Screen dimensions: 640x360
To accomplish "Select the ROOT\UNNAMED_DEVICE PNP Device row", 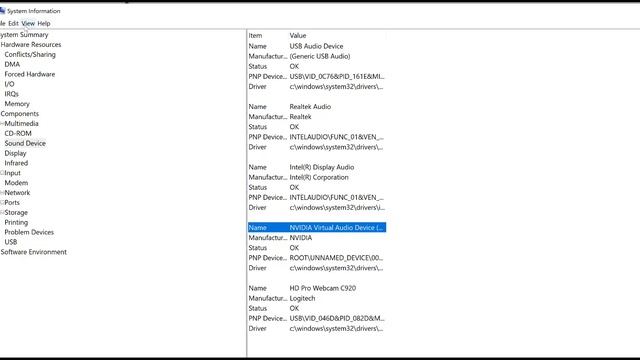I will pos(317,258).
